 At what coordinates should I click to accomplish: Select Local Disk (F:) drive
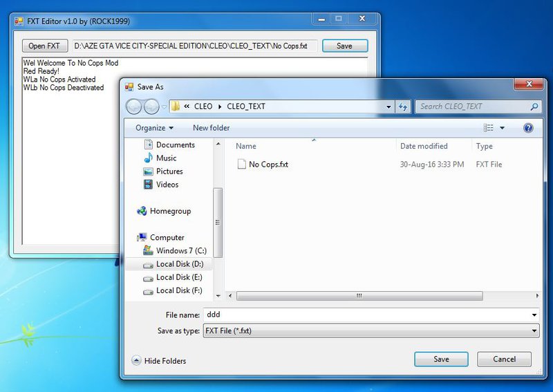point(173,290)
